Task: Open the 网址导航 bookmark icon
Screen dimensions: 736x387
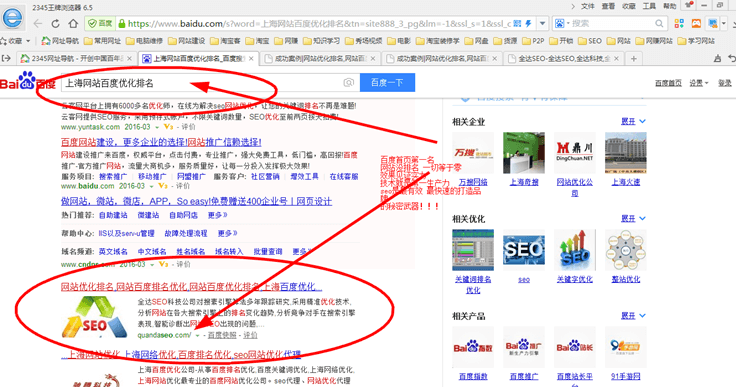Action: 46,41
